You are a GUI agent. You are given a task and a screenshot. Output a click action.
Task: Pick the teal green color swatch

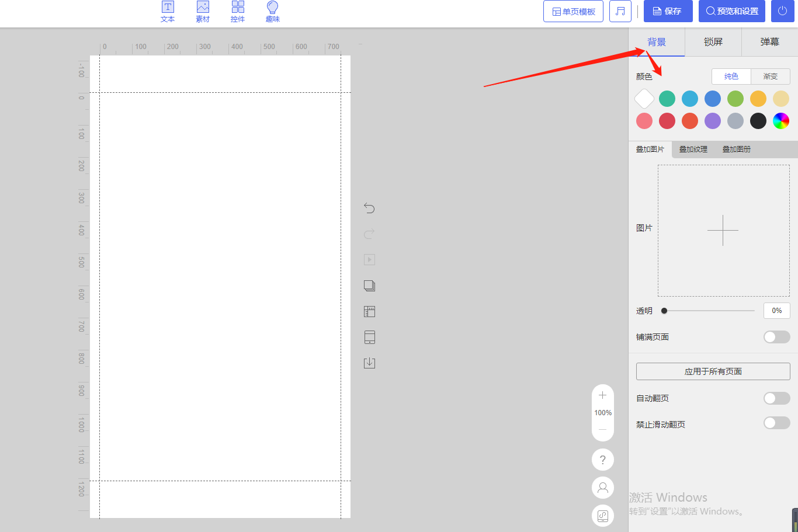[x=667, y=99]
